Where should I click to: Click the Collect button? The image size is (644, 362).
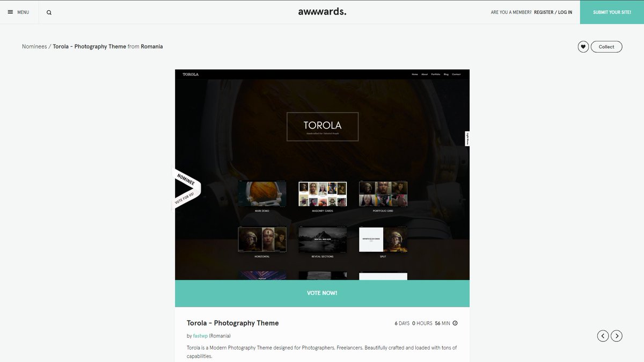[606, 47]
